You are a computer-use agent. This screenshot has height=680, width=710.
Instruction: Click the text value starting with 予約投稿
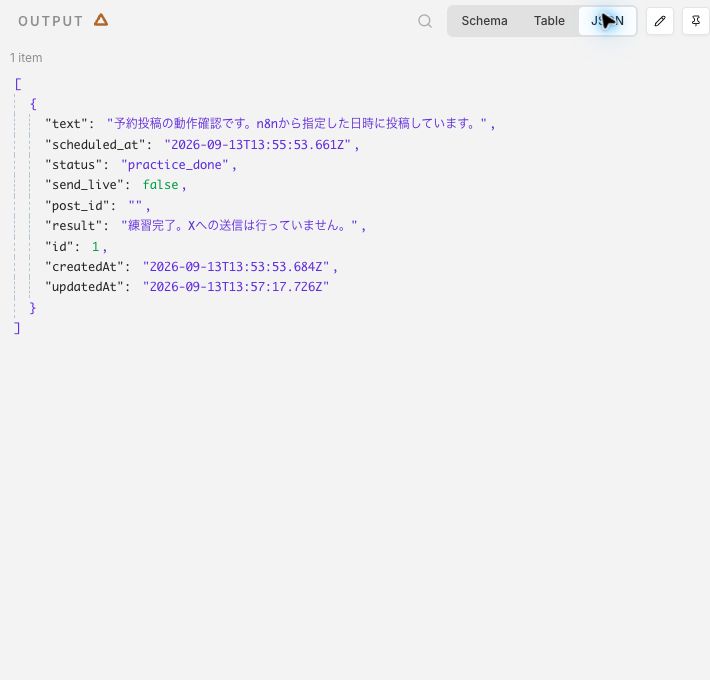click(x=297, y=124)
